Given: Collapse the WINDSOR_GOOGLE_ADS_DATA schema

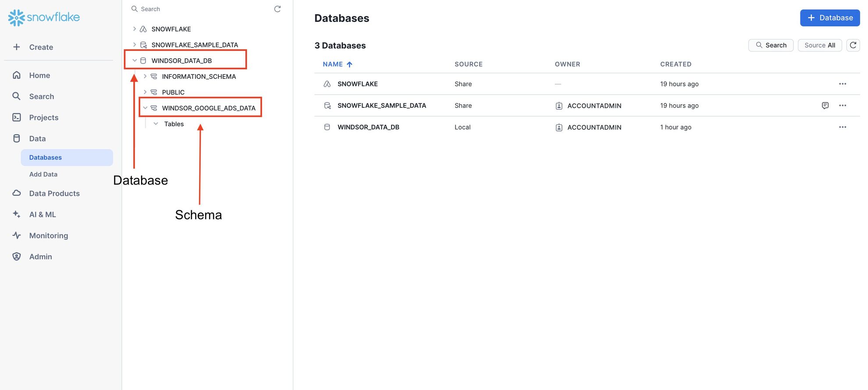Looking at the screenshot, I should pos(145,108).
